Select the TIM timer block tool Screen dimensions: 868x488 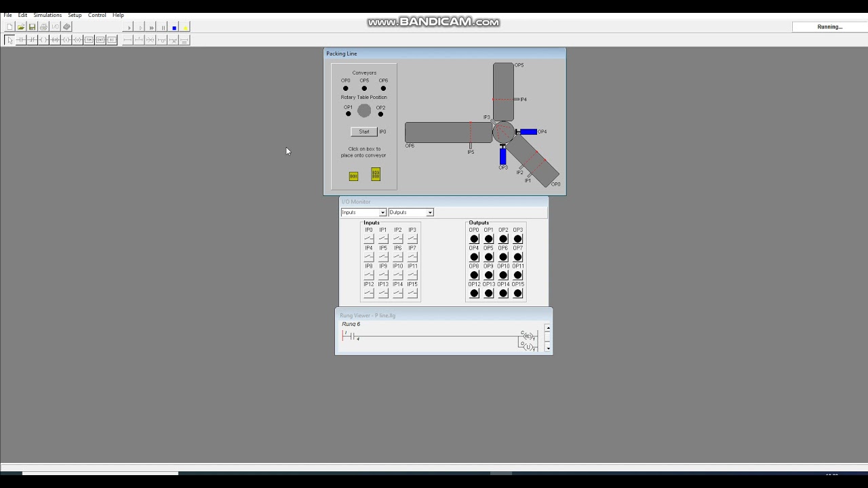[89, 40]
